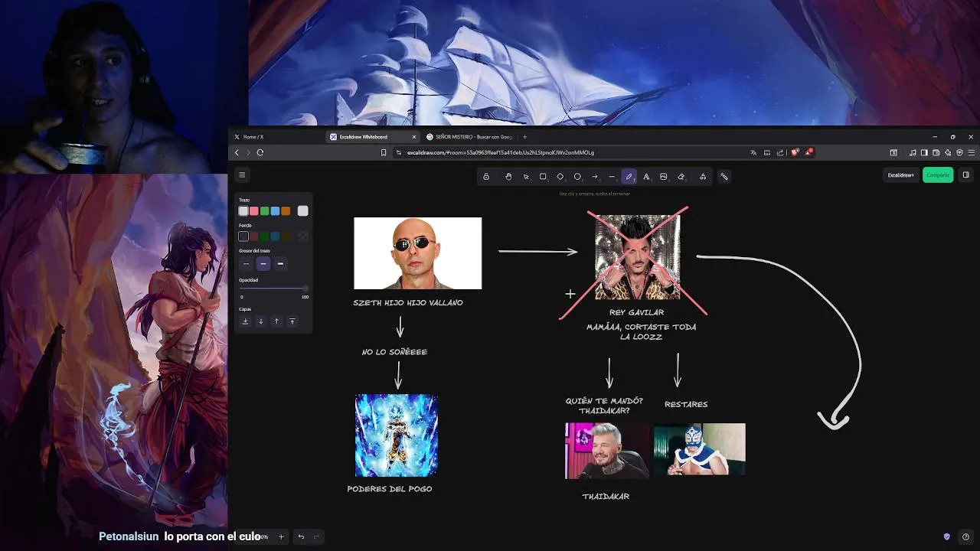Choose the dark brown background swatch
Viewport: 980px width, 551px height.
[286, 236]
